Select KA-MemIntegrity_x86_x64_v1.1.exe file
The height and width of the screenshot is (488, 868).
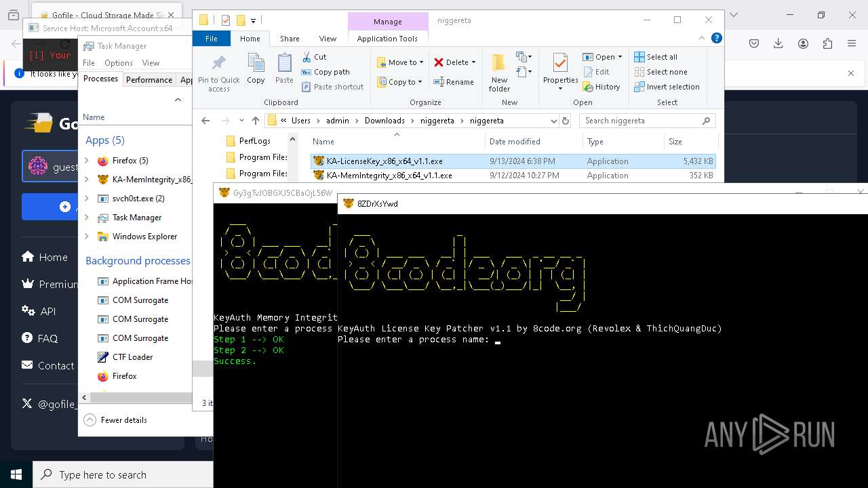513,176
